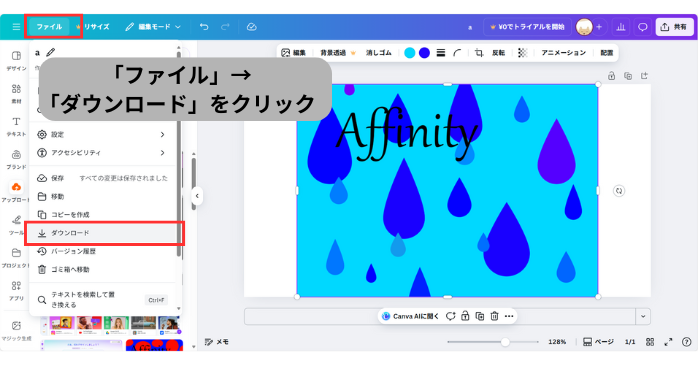Select the 消しゴム eraser tool
The image size is (698, 365).
click(x=379, y=53)
